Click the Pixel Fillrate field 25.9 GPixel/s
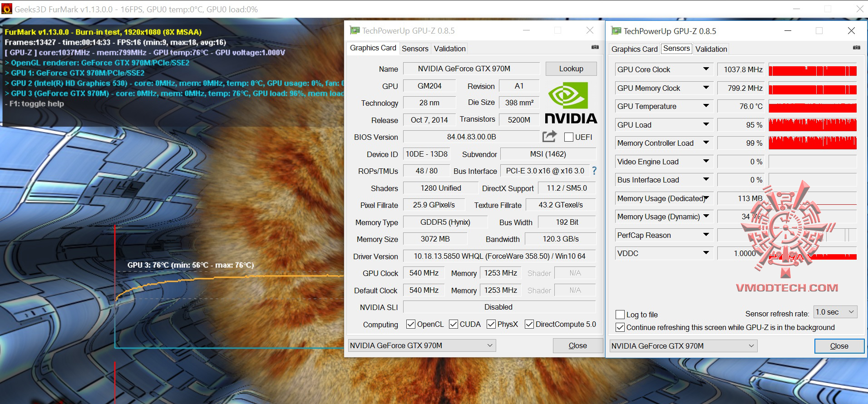The height and width of the screenshot is (404, 868). [434, 205]
